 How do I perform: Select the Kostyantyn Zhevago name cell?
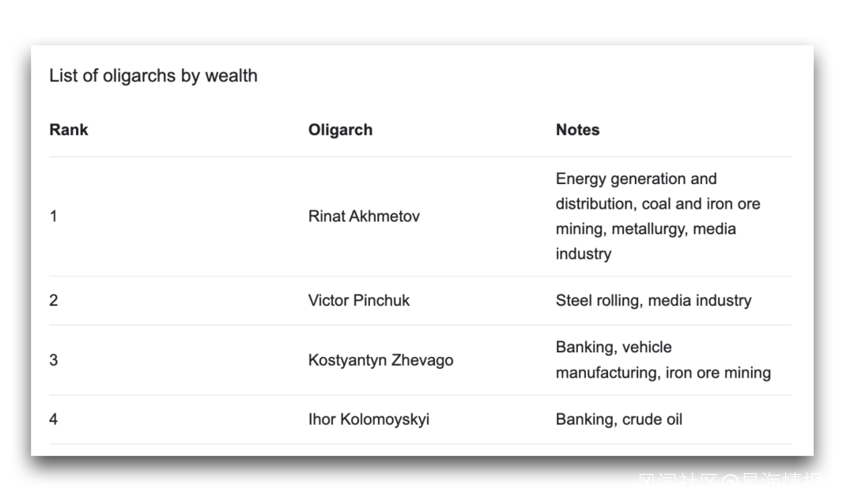380,360
